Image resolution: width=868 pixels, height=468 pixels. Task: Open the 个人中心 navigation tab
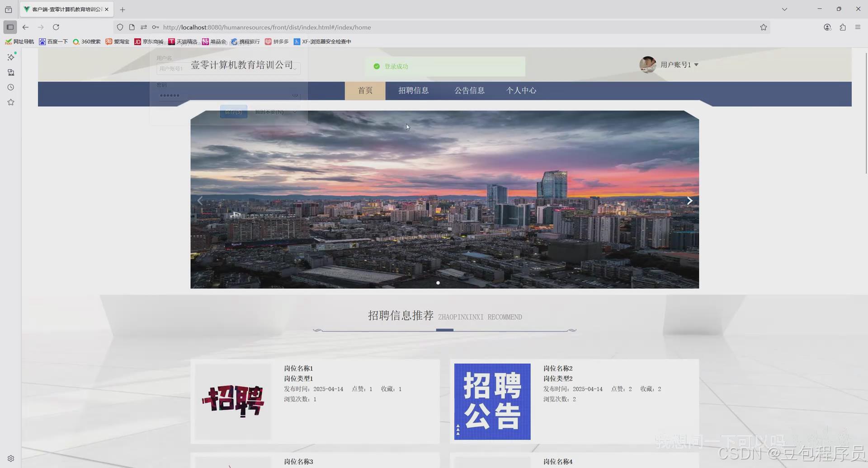521,90
